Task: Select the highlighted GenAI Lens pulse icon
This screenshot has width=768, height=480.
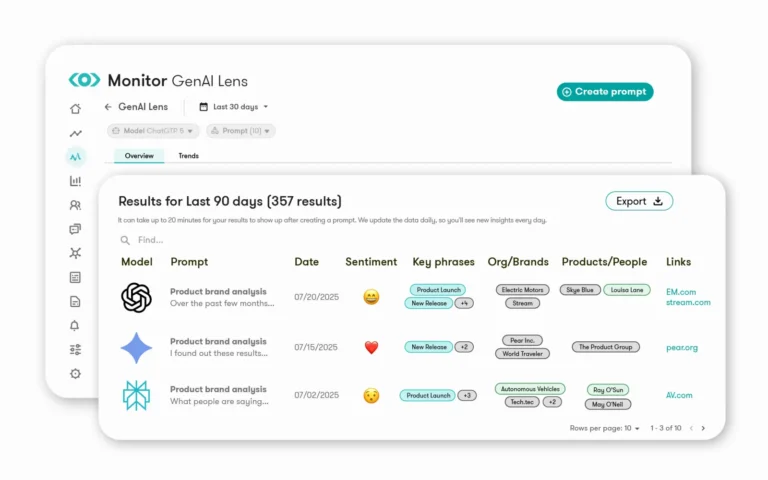Action: 75,157
